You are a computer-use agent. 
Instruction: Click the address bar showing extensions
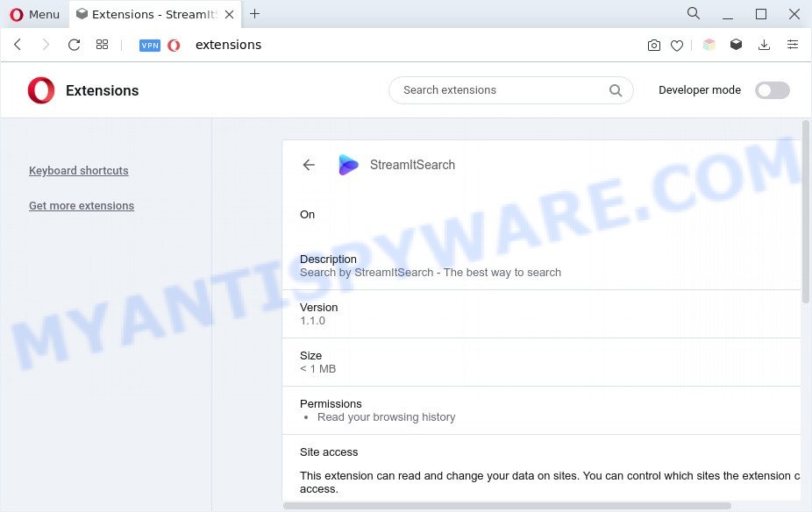coord(228,45)
